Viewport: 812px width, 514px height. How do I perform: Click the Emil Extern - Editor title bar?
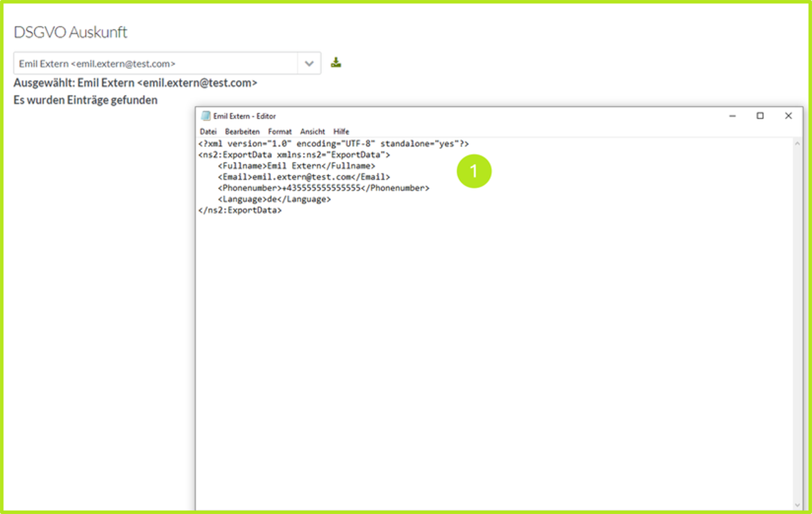(448, 116)
